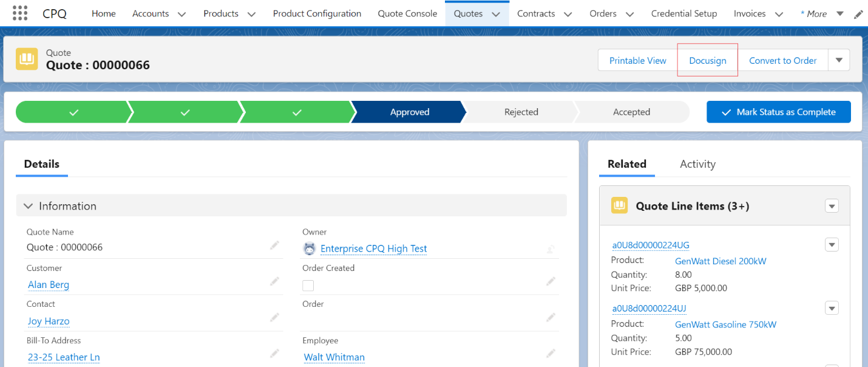
Task: Edit the Bill-To Address using its pencil icon
Action: 274,353
